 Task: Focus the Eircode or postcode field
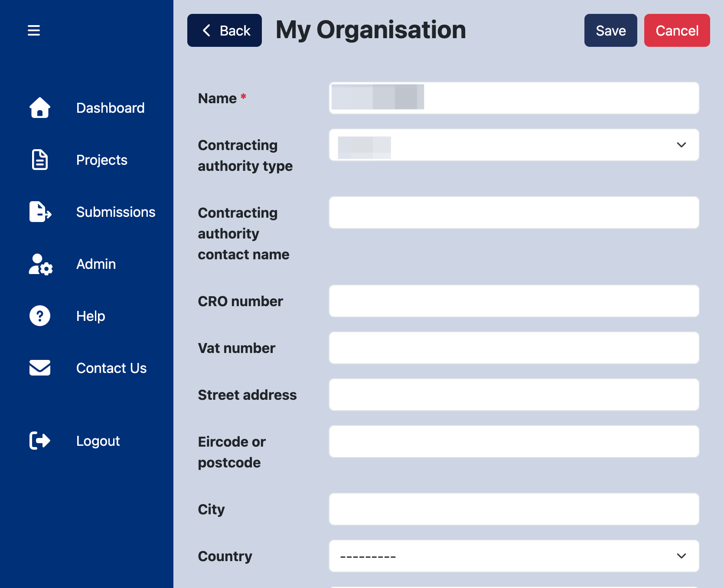(x=514, y=441)
